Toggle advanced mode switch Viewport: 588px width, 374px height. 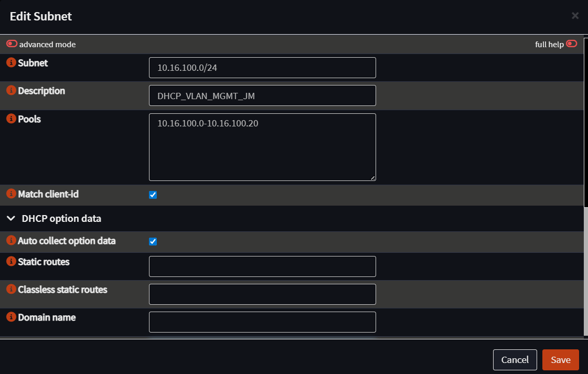pyautogui.click(x=12, y=44)
